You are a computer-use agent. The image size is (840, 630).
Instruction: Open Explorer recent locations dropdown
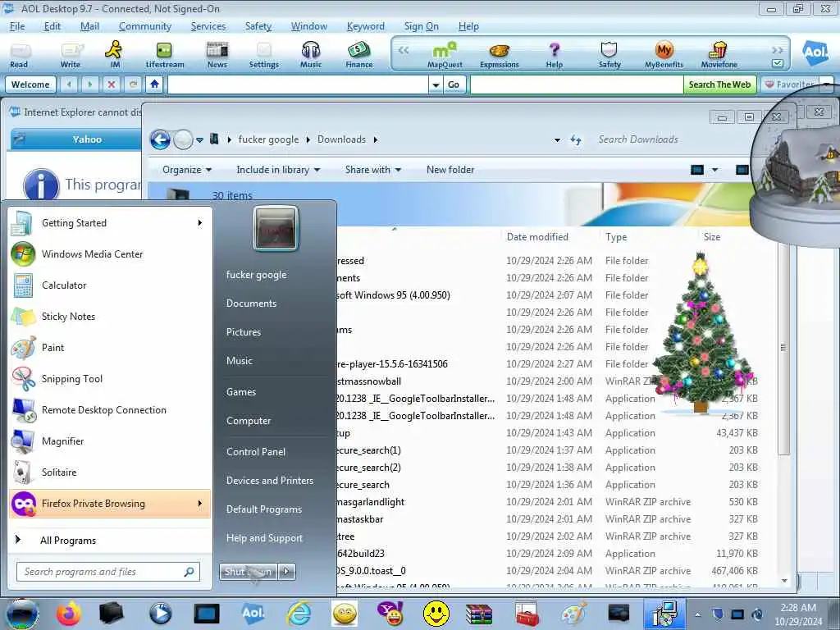click(x=199, y=139)
